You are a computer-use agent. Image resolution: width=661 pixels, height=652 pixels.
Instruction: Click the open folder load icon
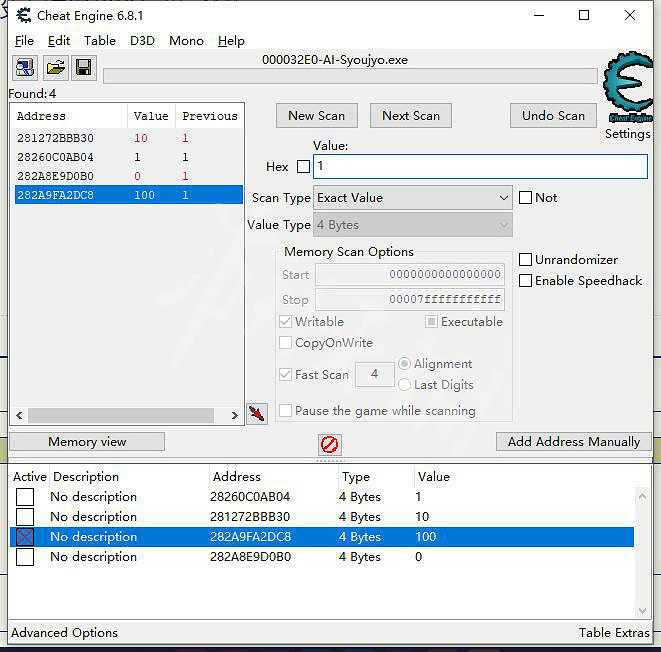[x=55, y=67]
